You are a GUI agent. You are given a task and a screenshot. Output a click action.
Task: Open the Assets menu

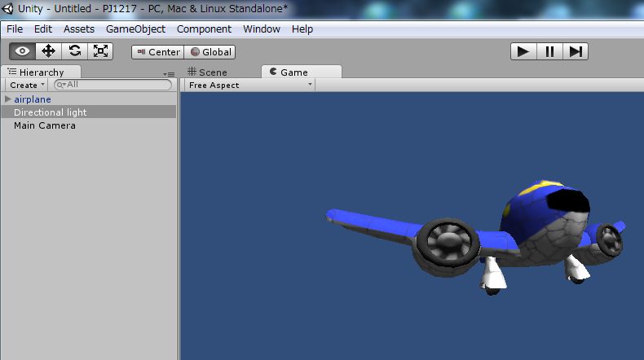79,29
